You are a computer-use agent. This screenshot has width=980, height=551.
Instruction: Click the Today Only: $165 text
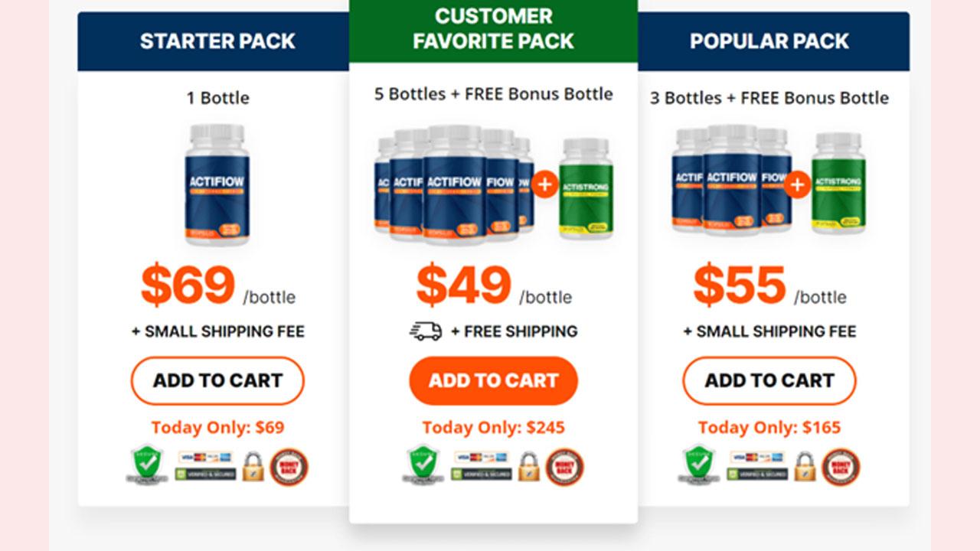point(769,428)
